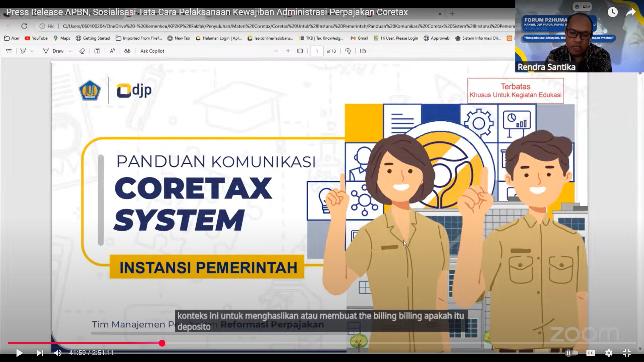This screenshot has height=362, width=644.
Task: Select the PDF eraser tool
Action: coord(82,51)
